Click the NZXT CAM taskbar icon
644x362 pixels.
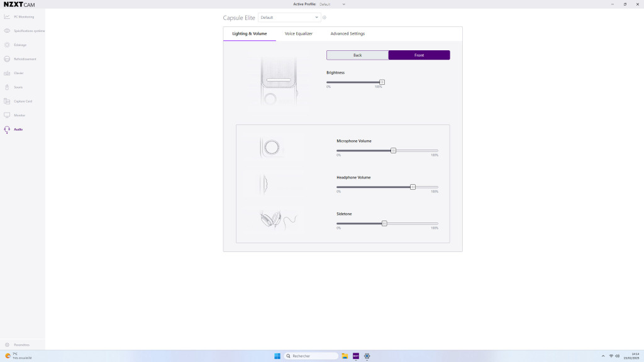point(356,356)
